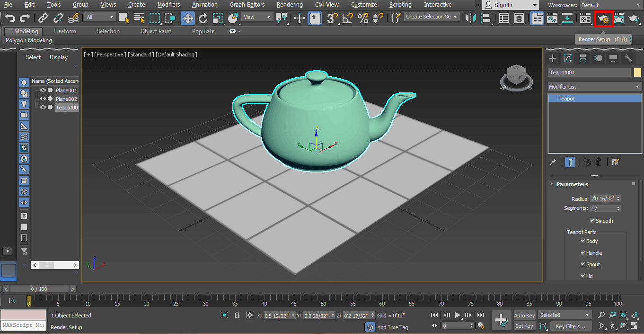
Task: Hide Plane001 using its eye icon
Action: [x=43, y=90]
